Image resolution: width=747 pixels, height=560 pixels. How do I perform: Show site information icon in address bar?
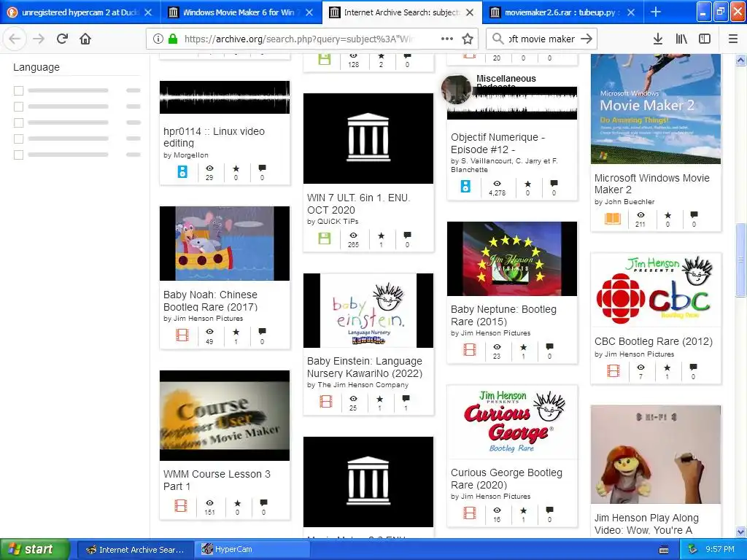pyautogui.click(x=158, y=39)
